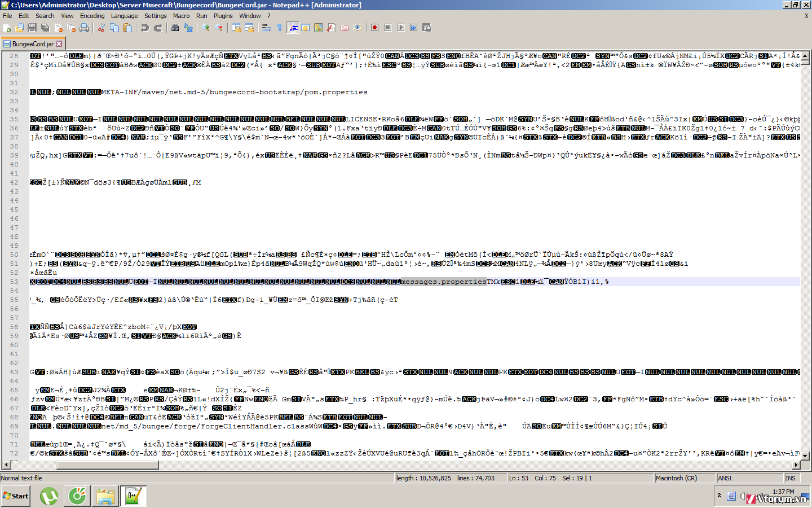Open Folder as Workspace from the toolbar
812x508 pixels.
[x=345, y=28]
